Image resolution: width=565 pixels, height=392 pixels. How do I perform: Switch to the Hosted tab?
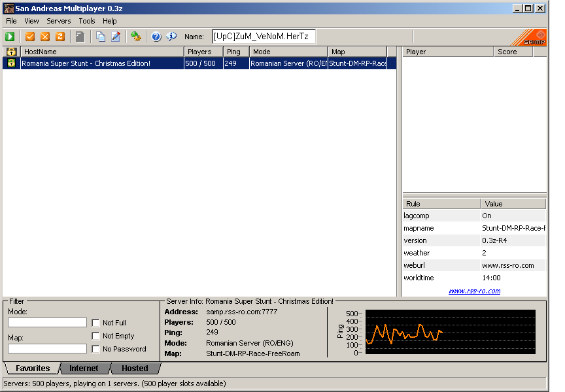pyautogui.click(x=135, y=368)
